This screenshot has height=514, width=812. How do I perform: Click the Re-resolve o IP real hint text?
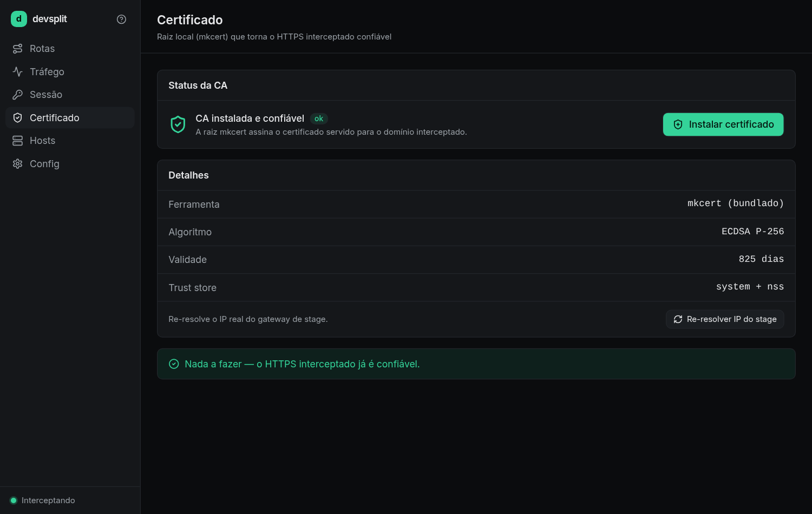[248, 319]
